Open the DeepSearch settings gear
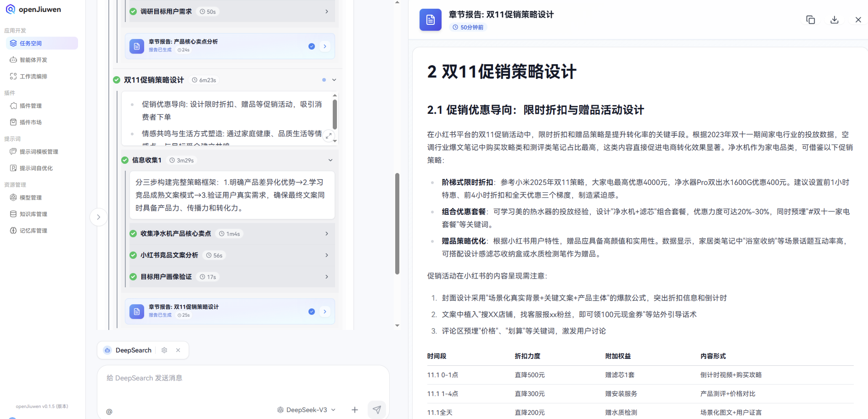Image resolution: width=868 pixels, height=419 pixels. point(164,350)
